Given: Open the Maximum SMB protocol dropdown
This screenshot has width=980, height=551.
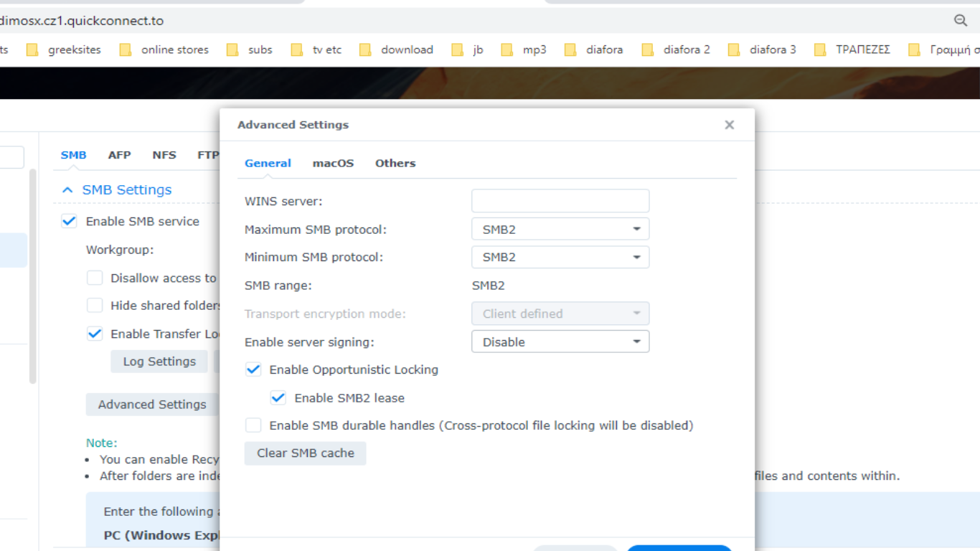Looking at the screenshot, I should [x=560, y=230].
